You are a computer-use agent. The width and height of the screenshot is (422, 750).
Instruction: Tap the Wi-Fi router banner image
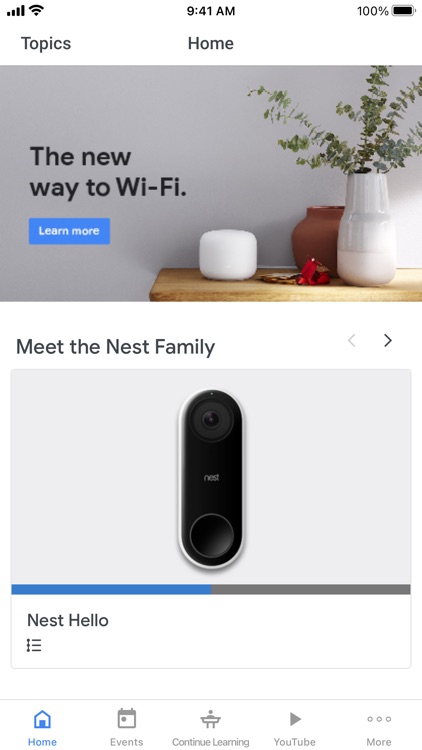point(211,183)
